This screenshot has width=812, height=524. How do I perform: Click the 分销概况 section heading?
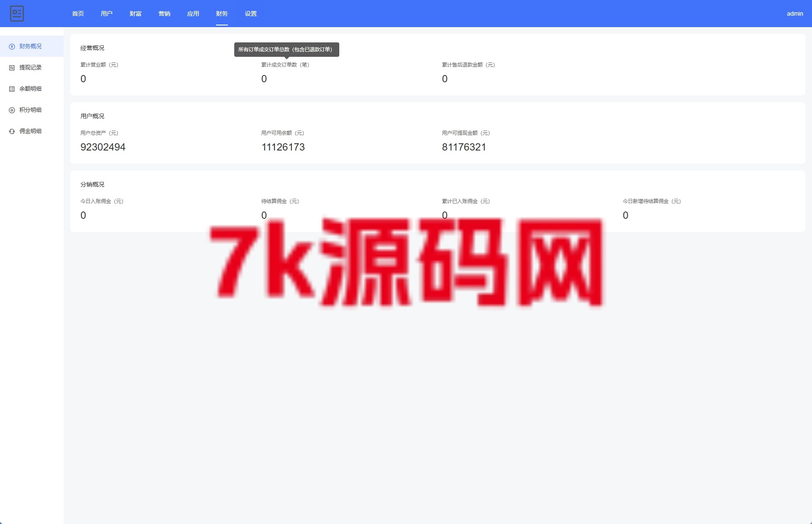click(92, 184)
